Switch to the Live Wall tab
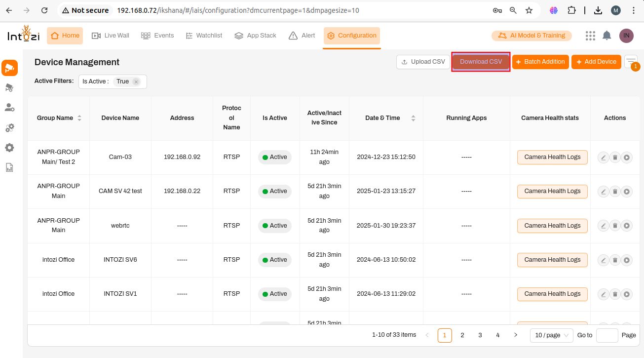Viewport: 644px width, 358px height. pos(111,36)
